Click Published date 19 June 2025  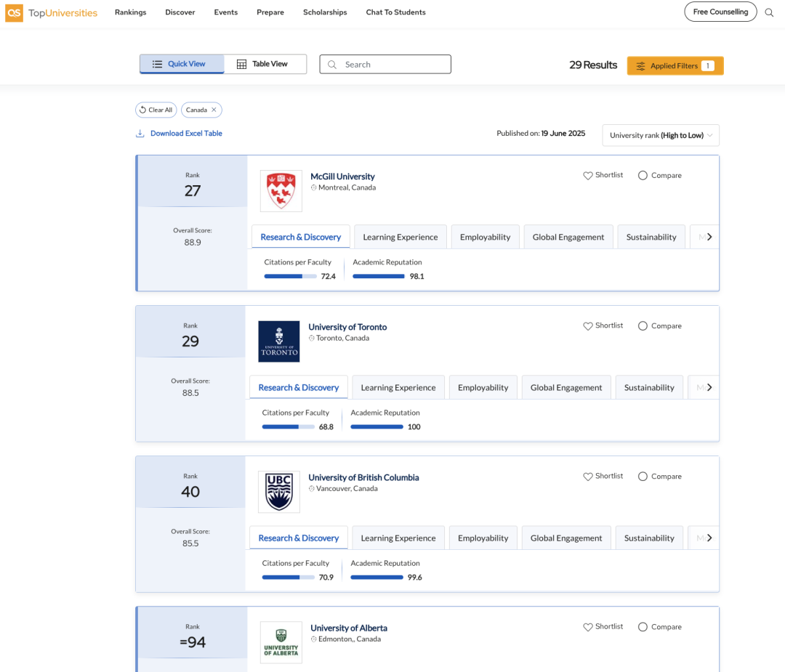[563, 133]
